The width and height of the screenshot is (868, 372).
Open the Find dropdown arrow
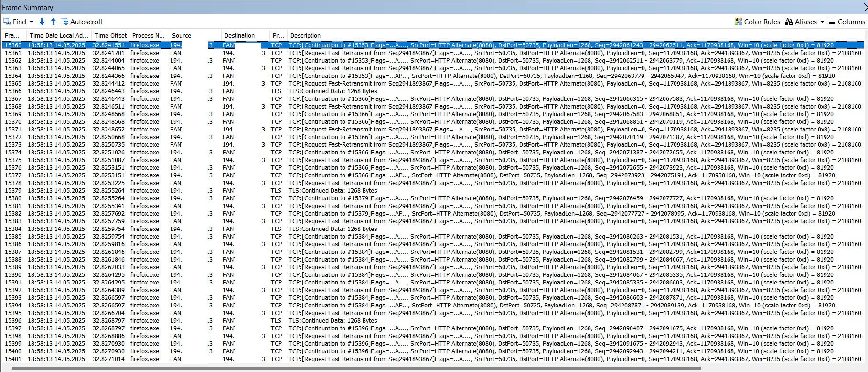32,22
